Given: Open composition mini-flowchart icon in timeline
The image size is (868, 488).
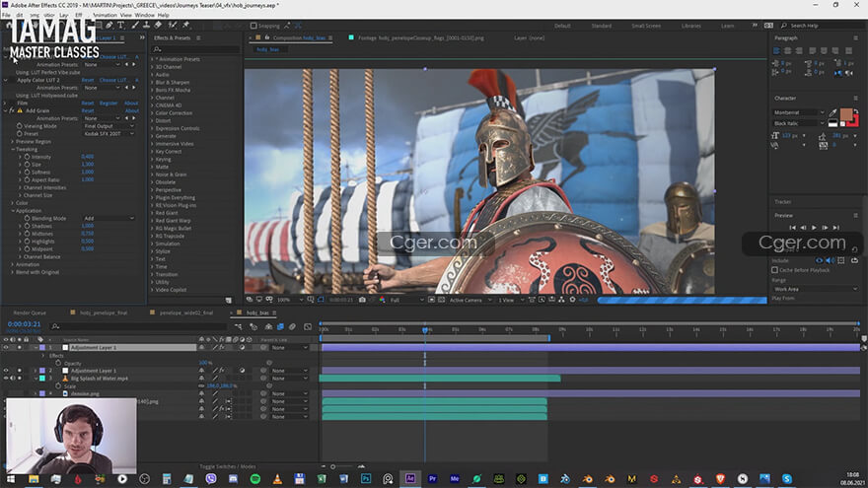Looking at the screenshot, I should (x=238, y=327).
